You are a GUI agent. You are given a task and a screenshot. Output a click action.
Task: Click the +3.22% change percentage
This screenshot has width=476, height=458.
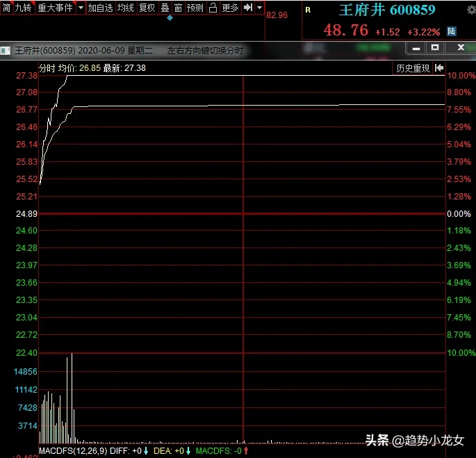pyautogui.click(x=423, y=32)
